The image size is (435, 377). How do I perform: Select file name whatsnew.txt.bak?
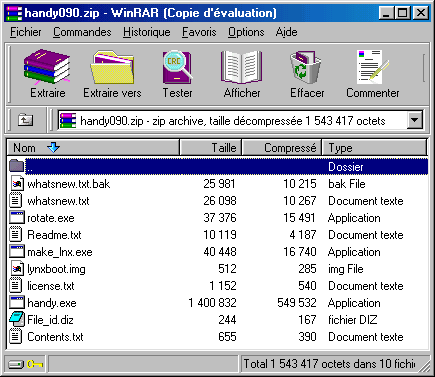(68, 184)
